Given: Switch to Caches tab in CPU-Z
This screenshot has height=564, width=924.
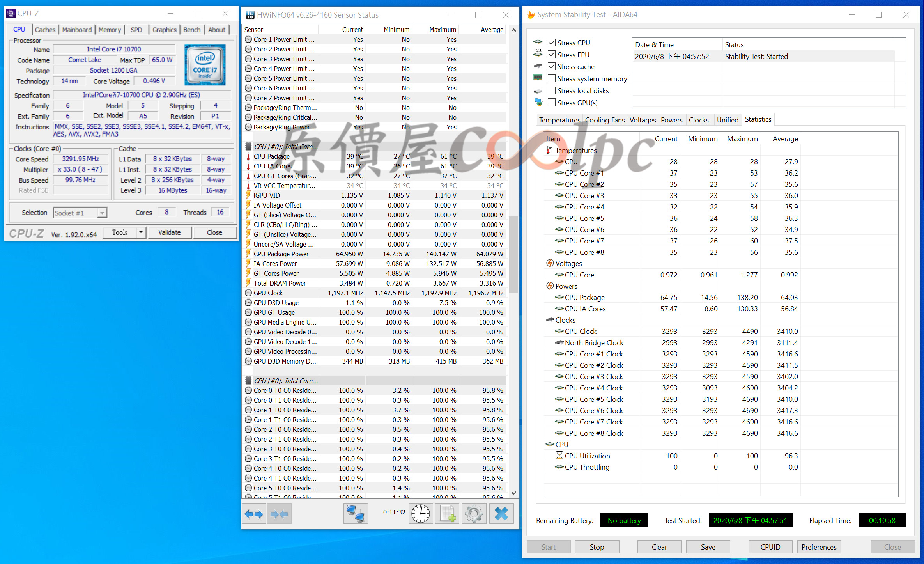Looking at the screenshot, I should 45,30.
